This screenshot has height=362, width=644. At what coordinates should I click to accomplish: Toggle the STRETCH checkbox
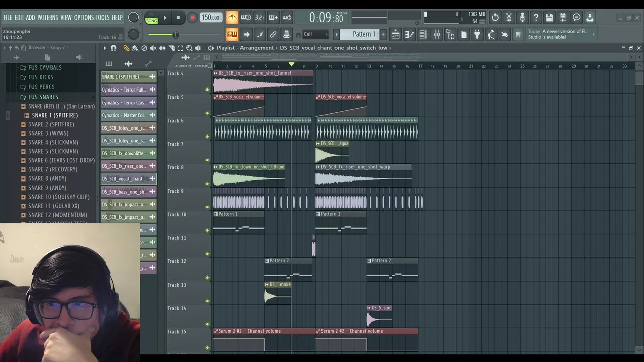[210, 66]
